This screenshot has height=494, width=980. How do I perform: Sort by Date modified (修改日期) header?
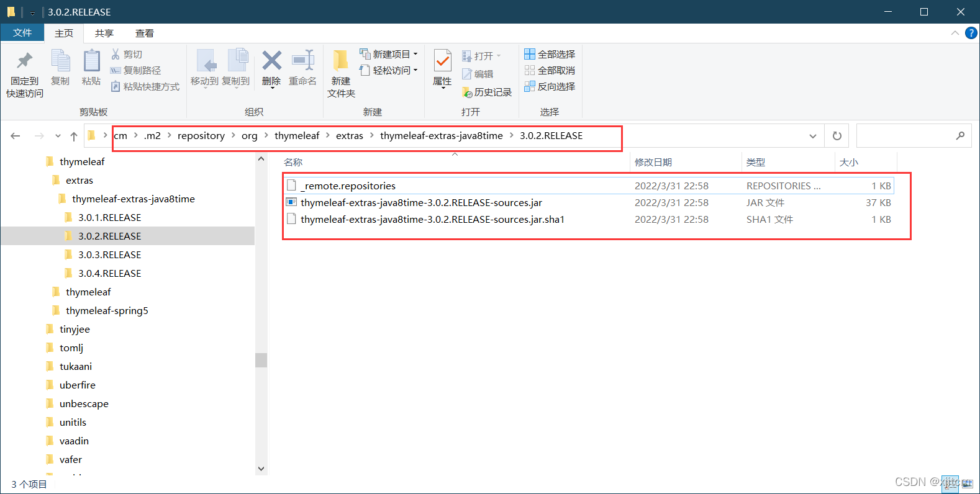686,162
